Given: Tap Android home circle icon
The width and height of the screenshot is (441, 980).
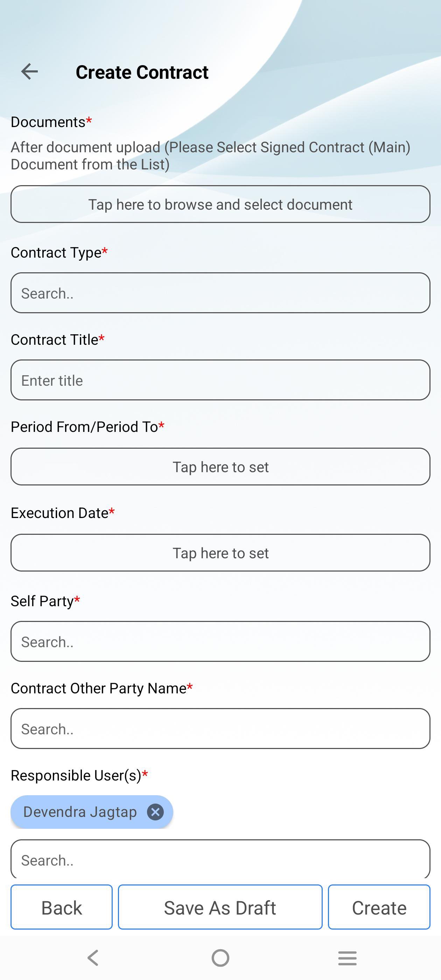Looking at the screenshot, I should pyautogui.click(x=220, y=958).
